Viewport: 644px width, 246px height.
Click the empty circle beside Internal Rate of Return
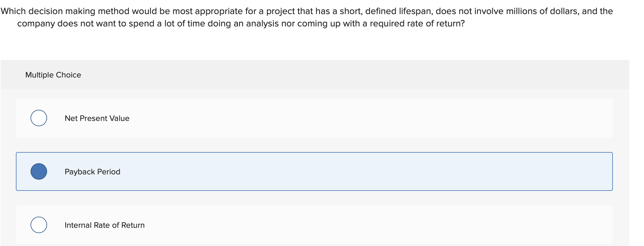39,225
